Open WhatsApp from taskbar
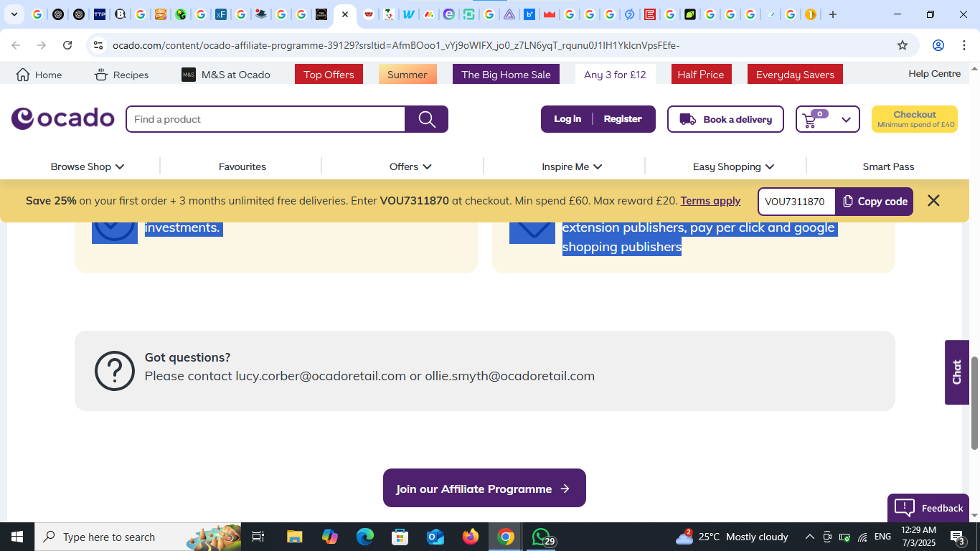The image size is (980, 551). click(x=541, y=537)
